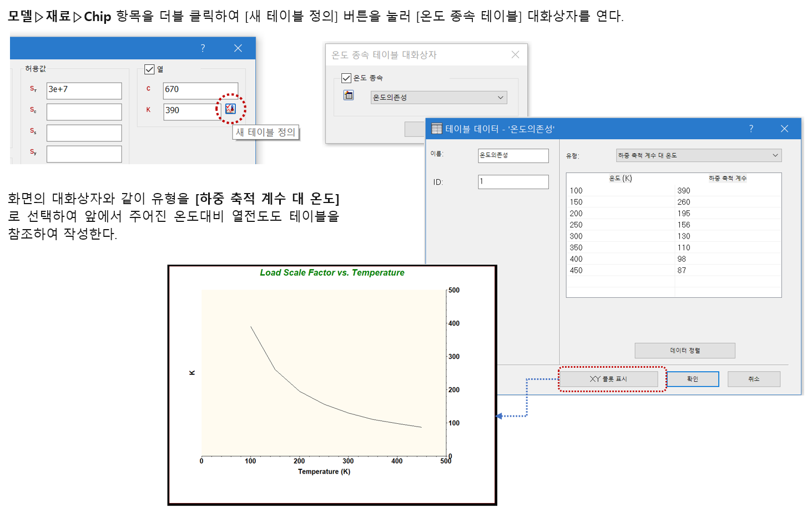812x512 pixels.
Task: Click the 데이터 정렬 button
Action: (685, 351)
